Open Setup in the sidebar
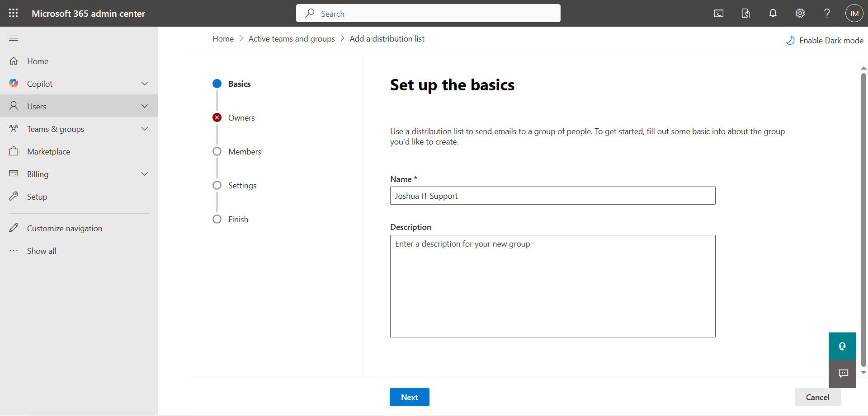 [x=79, y=196]
